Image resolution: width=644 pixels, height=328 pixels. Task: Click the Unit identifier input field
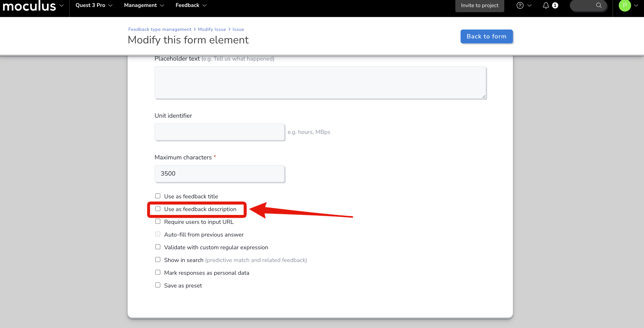(219, 132)
